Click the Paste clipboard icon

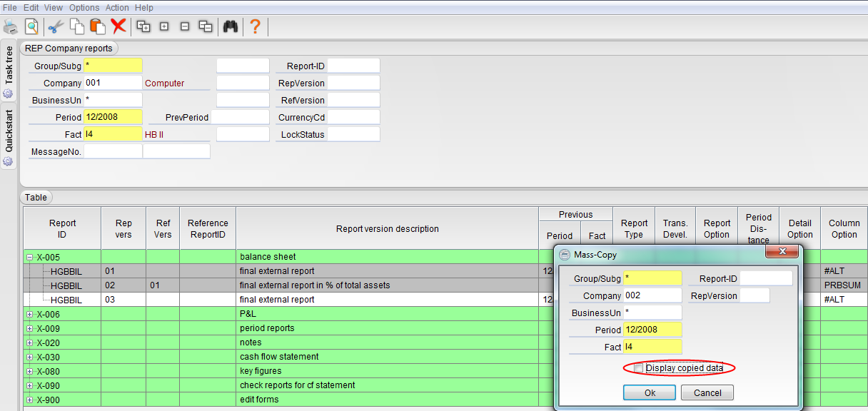coord(98,26)
